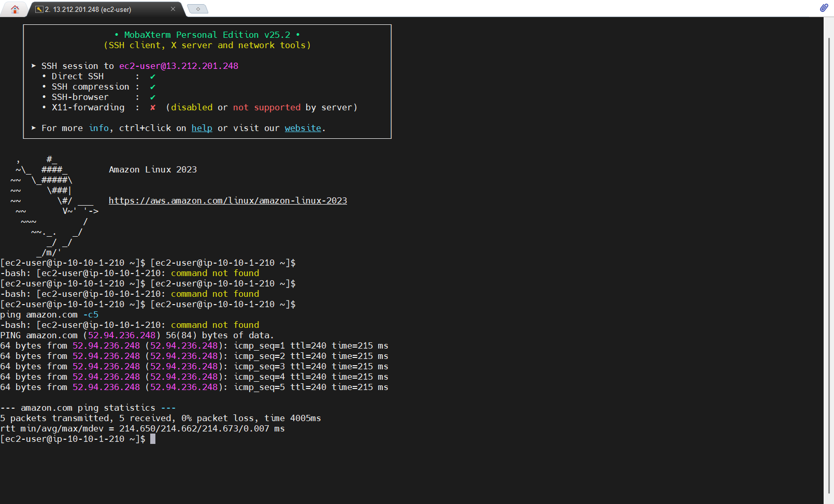This screenshot has width=834, height=504.
Task: Click the MobaXterm Personal Edition v25.2 title
Action: coord(207,35)
